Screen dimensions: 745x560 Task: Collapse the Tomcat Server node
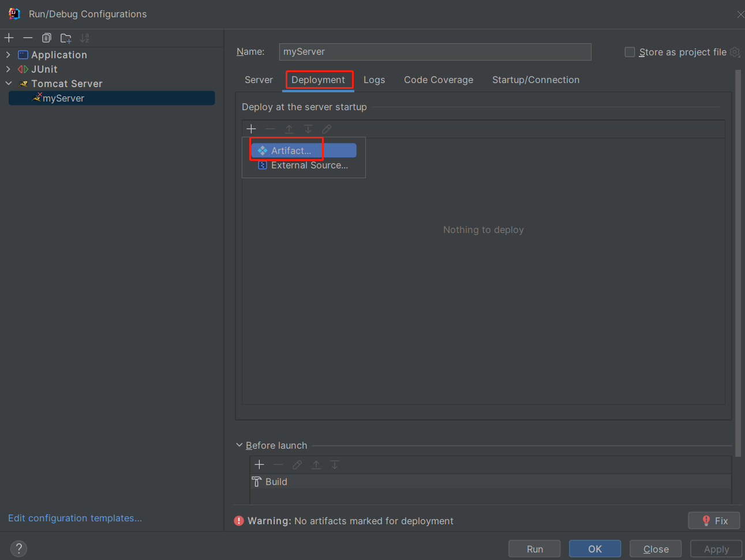pos(8,84)
